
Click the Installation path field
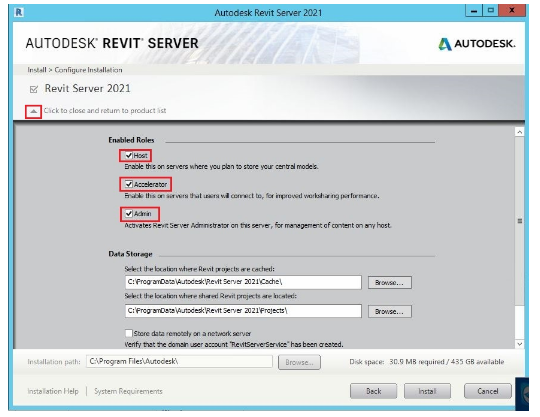(x=179, y=362)
